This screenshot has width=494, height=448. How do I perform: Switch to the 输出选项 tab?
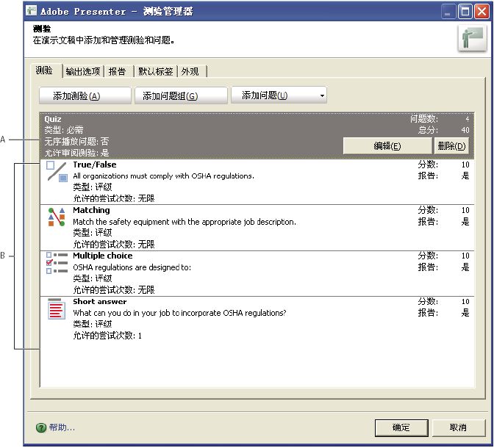click(82, 71)
